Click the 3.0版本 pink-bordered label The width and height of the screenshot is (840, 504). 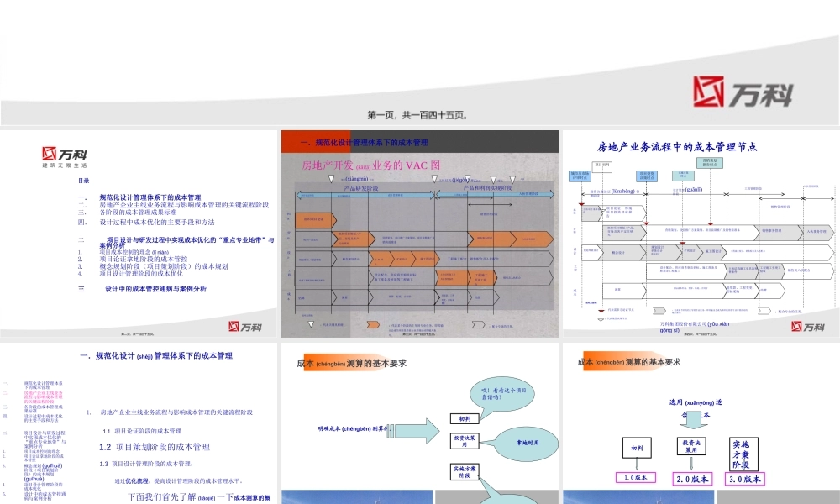tap(745, 478)
